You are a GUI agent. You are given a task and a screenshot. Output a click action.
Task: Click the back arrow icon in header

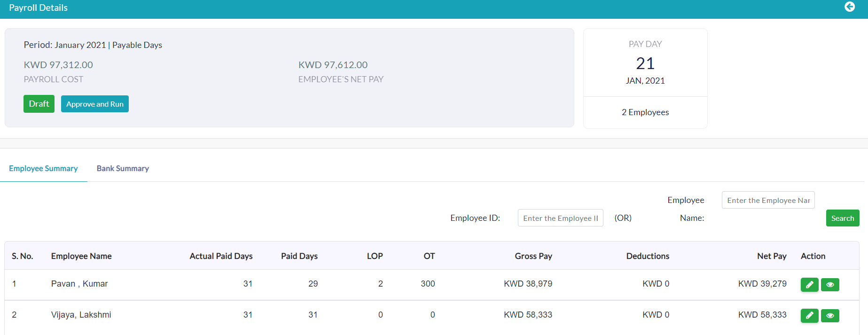(850, 7)
